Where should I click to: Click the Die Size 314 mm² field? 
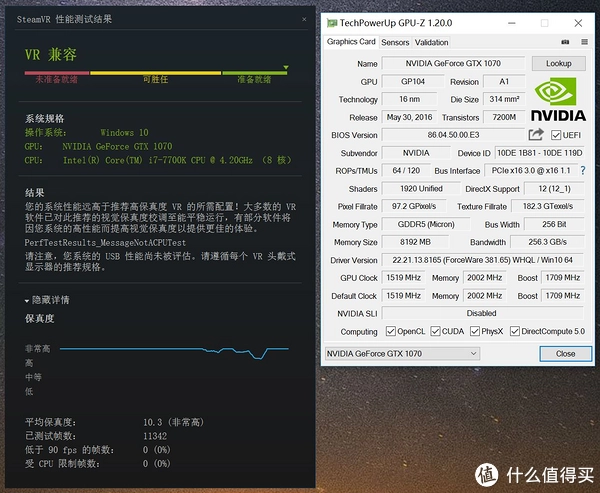pyautogui.click(x=504, y=99)
